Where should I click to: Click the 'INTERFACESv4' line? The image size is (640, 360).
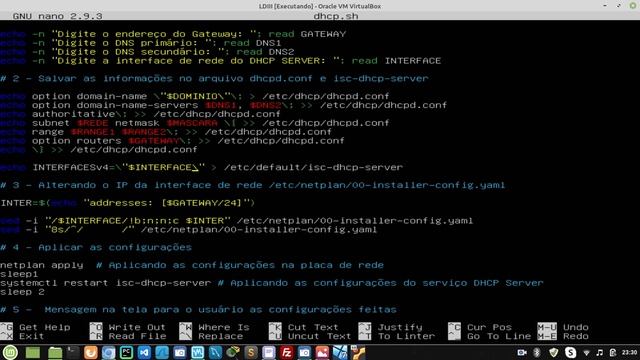tap(202, 167)
